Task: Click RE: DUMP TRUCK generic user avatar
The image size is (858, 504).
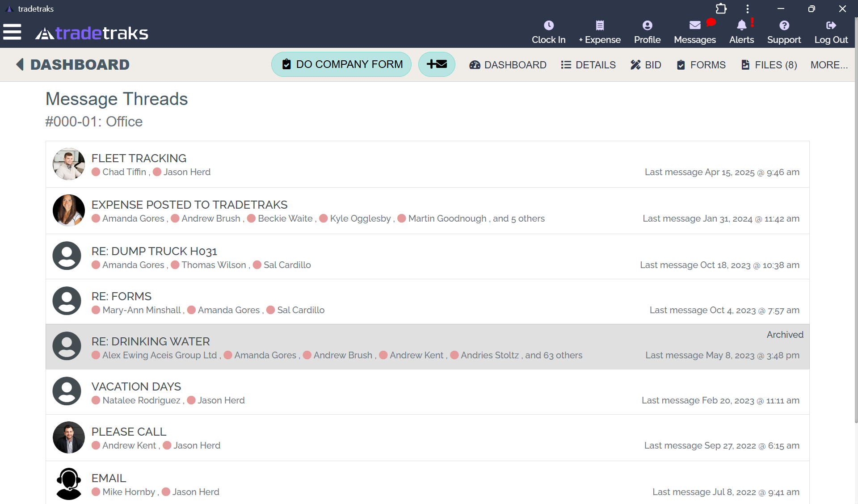Action: click(67, 256)
